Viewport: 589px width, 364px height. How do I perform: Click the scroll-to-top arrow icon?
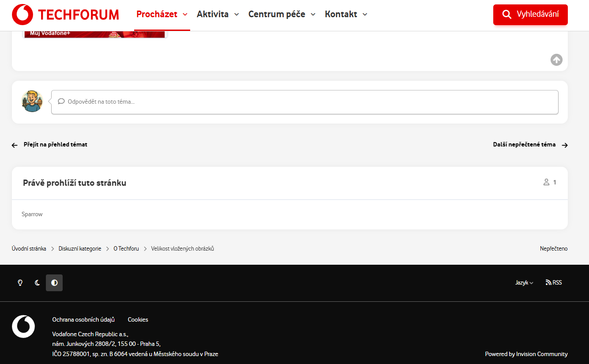coord(556,60)
